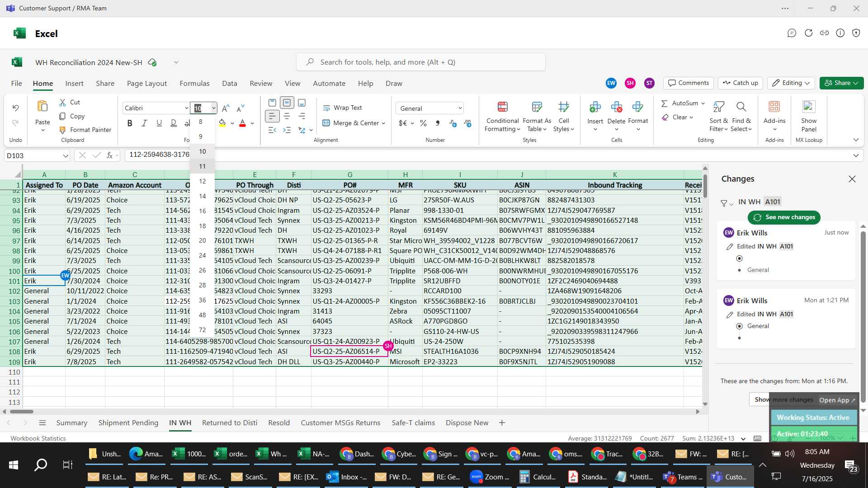Apply the red Font Color swatch

point(242,123)
